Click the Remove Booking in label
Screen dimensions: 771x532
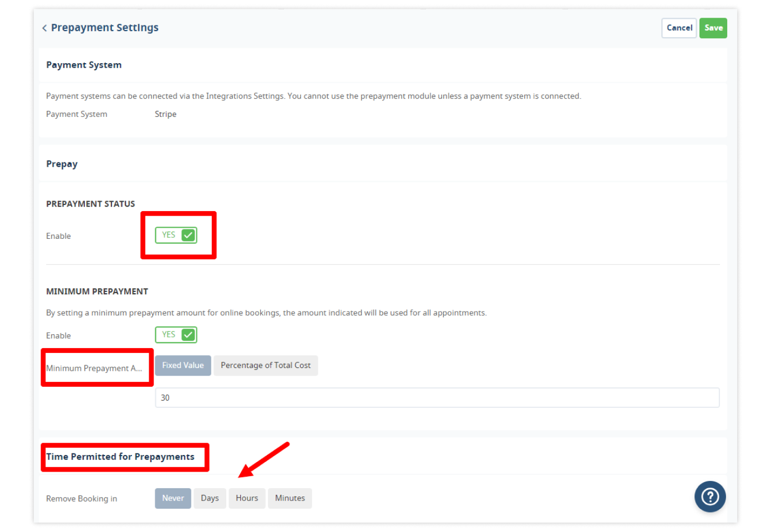pos(82,499)
